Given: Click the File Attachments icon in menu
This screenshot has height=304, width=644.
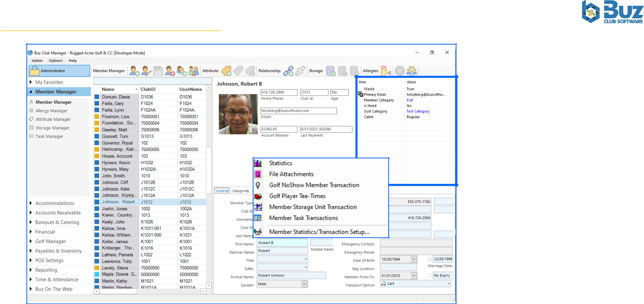Looking at the screenshot, I should (258, 174).
